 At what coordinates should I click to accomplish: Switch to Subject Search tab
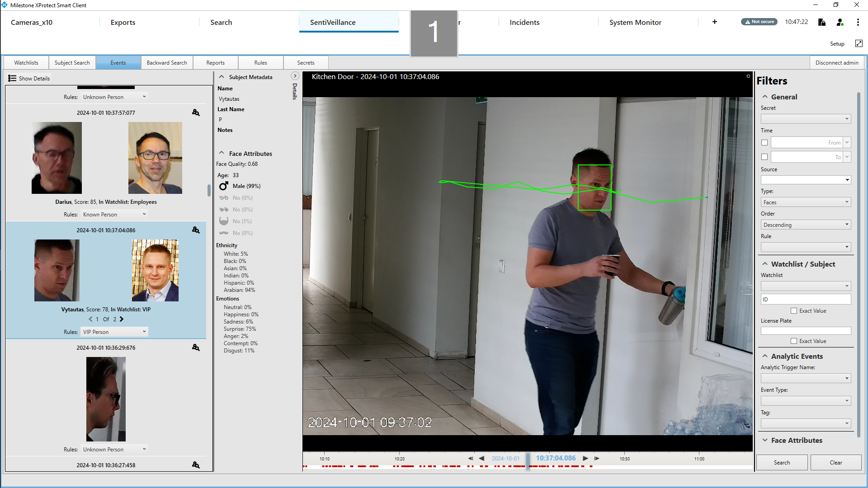(72, 63)
